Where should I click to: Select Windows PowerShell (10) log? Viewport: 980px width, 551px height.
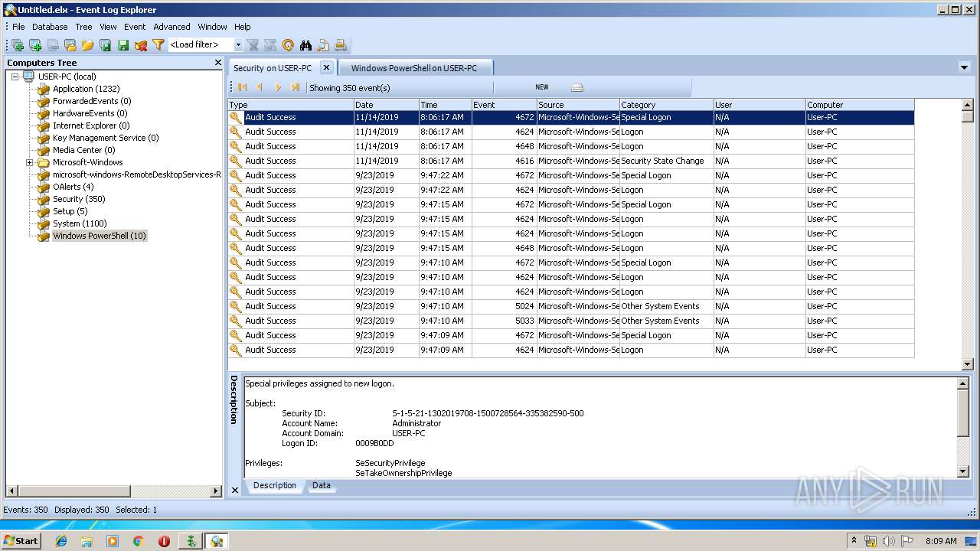99,236
